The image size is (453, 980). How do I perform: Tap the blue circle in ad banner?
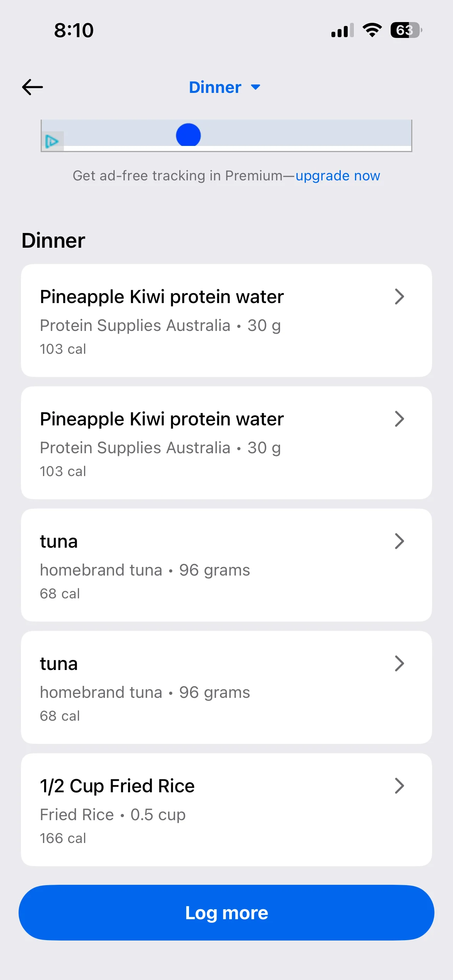pyautogui.click(x=188, y=135)
